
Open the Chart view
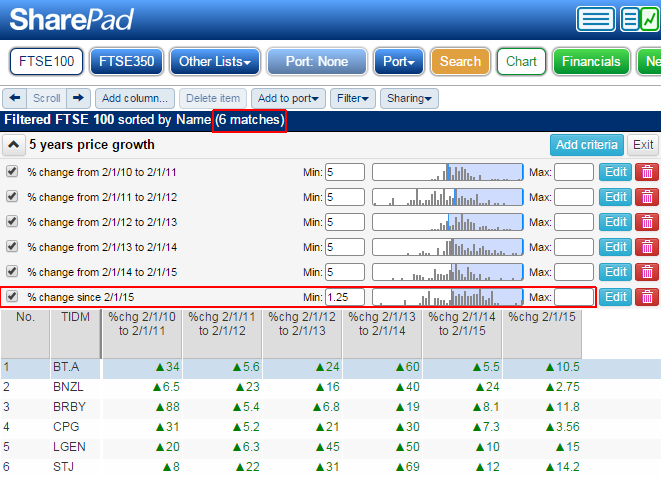point(521,62)
